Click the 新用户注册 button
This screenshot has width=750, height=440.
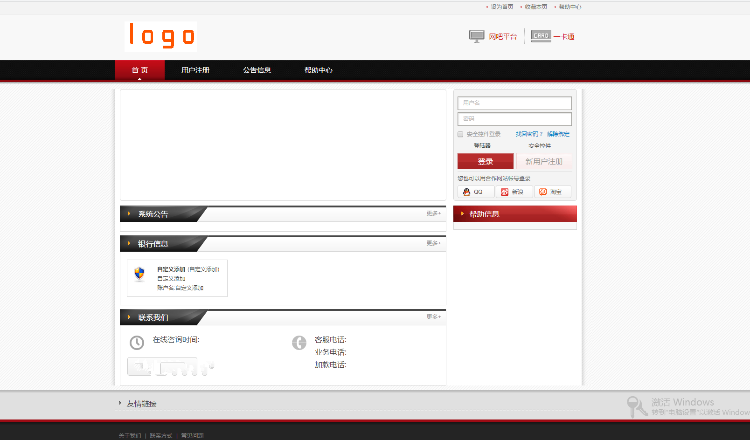click(544, 161)
